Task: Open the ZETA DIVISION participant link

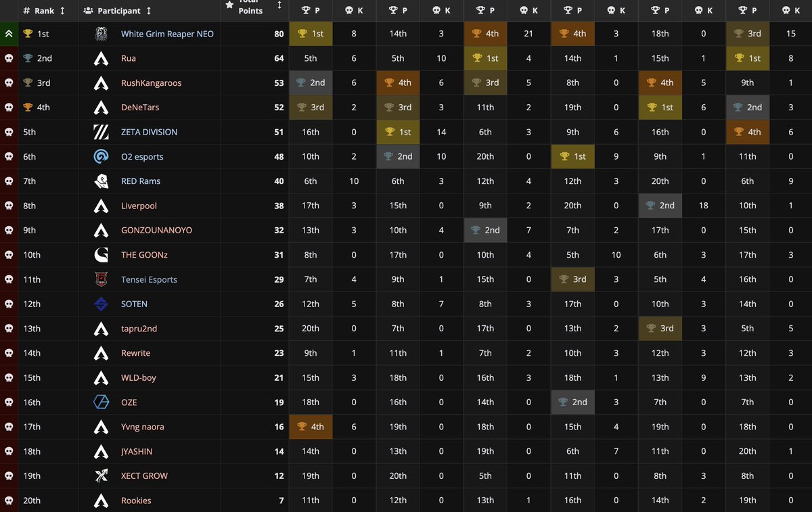Action: pyautogui.click(x=149, y=132)
